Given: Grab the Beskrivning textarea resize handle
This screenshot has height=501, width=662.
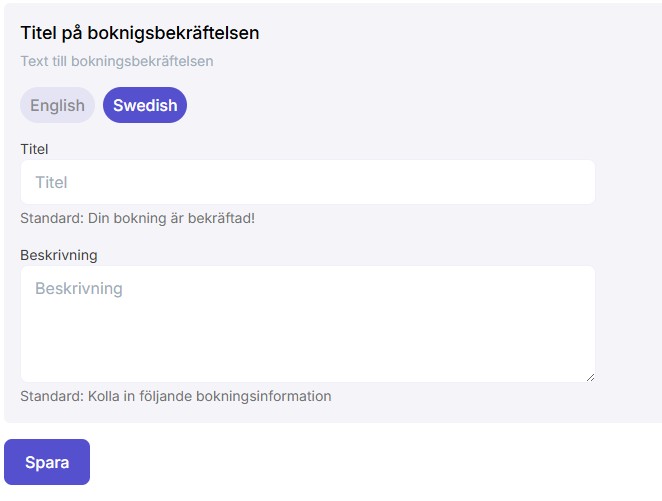Looking at the screenshot, I should point(590,376).
